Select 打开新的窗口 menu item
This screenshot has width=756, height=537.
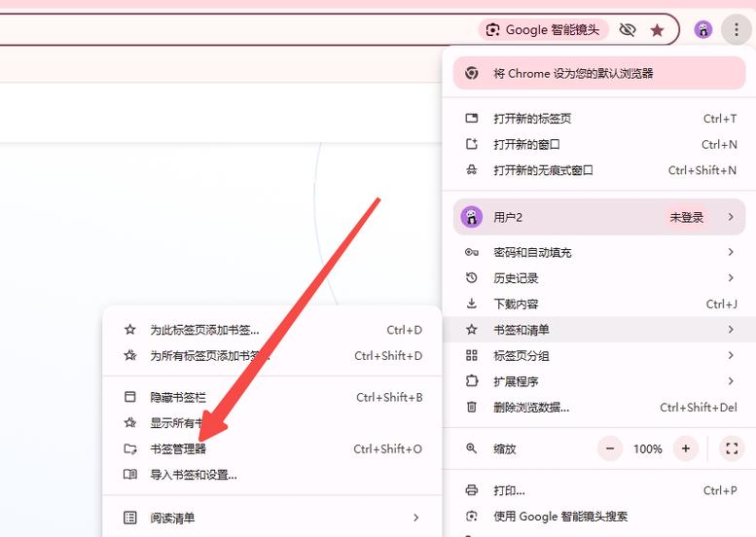click(x=599, y=144)
